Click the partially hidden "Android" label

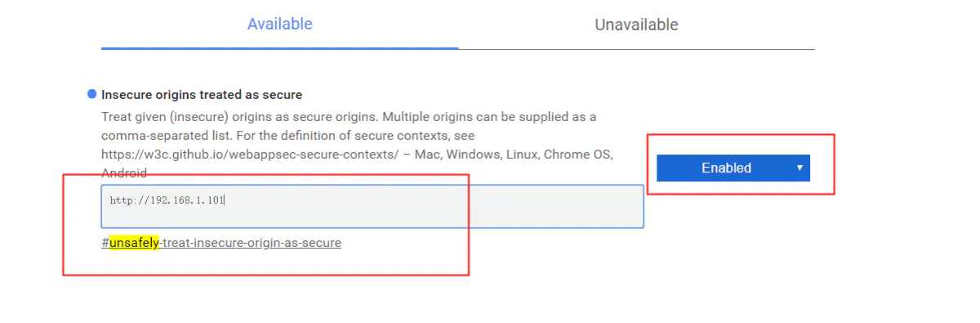click(x=124, y=173)
